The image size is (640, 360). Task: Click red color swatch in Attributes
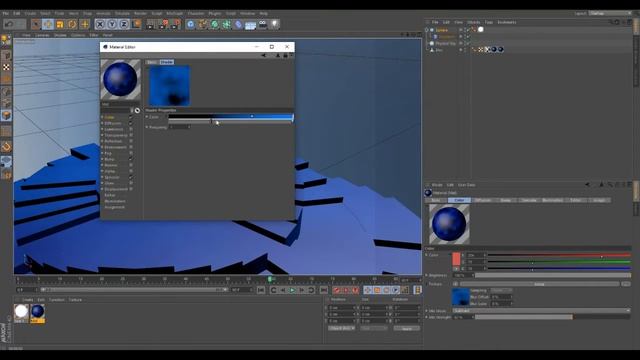pos(456,259)
